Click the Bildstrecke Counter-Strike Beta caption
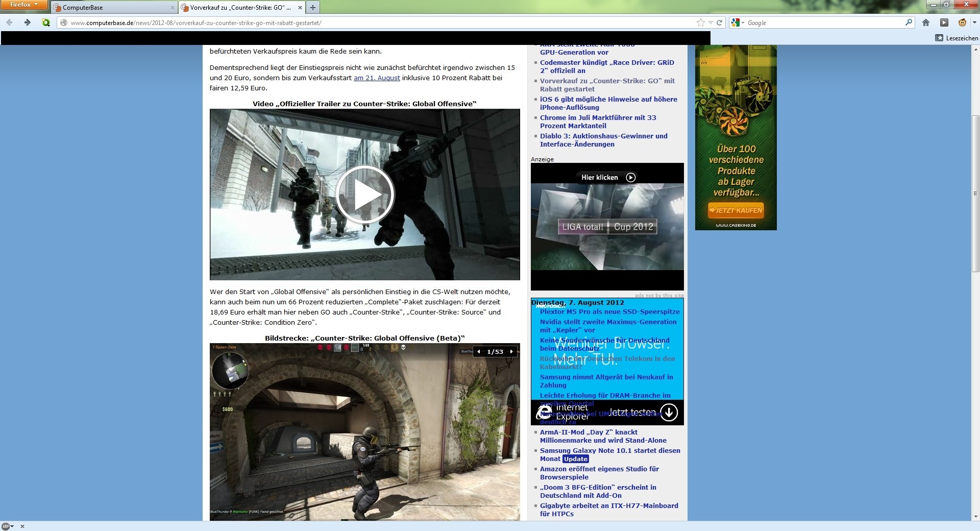The width and height of the screenshot is (980, 531). pos(364,338)
